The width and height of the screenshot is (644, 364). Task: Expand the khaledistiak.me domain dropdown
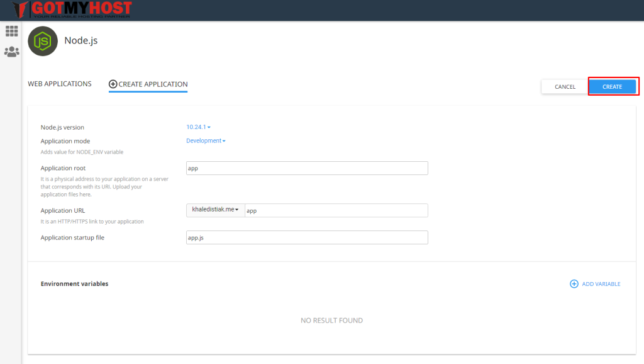(x=215, y=210)
